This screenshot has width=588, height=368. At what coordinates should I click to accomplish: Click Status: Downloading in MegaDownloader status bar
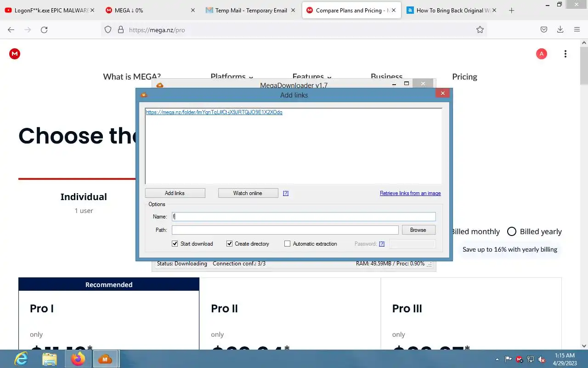click(182, 264)
